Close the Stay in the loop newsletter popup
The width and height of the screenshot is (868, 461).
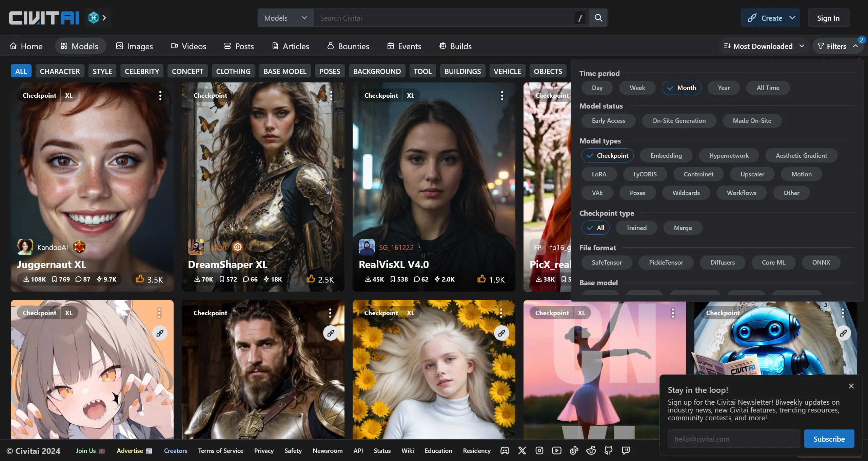pyautogui.click(x=851, y=386)
